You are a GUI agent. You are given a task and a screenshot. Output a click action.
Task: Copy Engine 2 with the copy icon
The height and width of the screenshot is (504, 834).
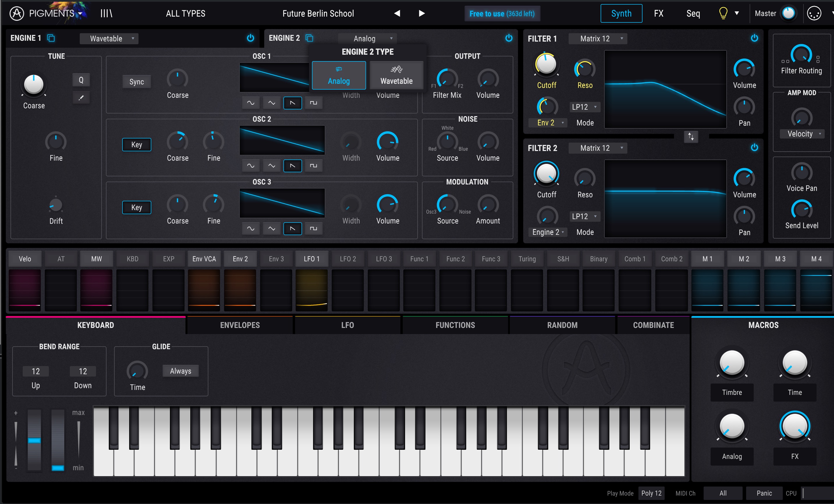tap(309, 38)
